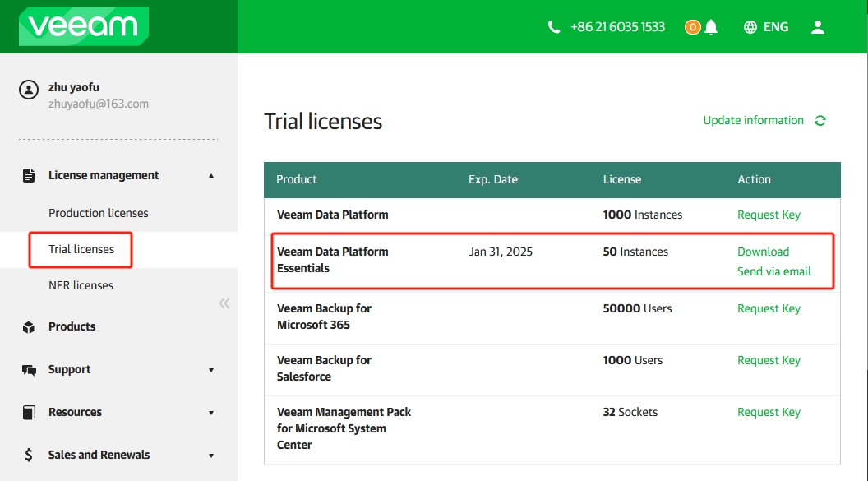Click the 32 Sockets license value
This screenshot has width=868, height=481.
pos(630,413)
